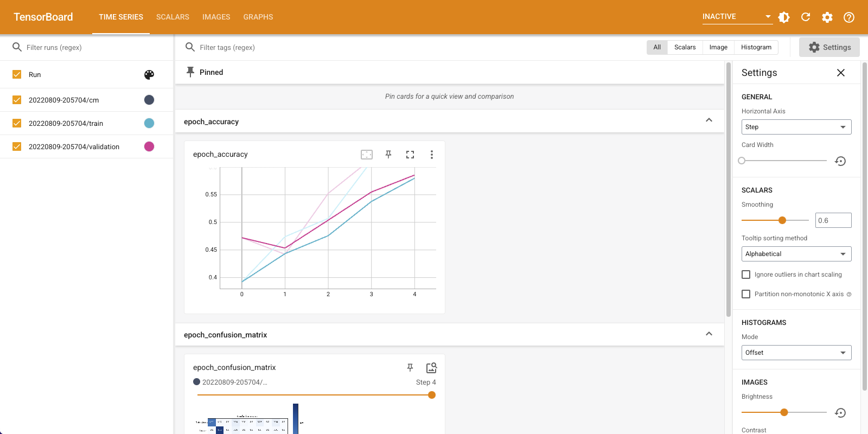Enable Ignore outliers in chart scaling
868x434 pixels.
coord(746,275)
